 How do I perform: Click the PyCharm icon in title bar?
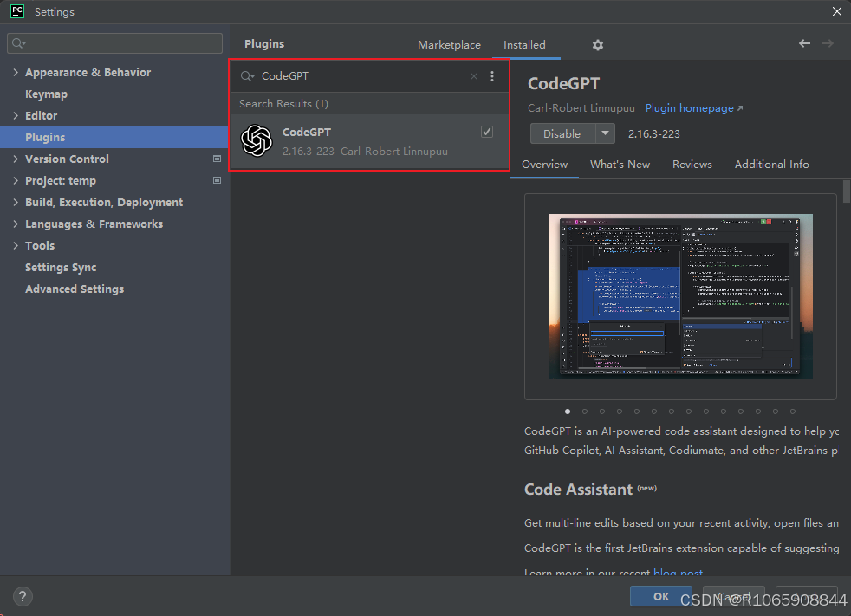pos(17,11)
